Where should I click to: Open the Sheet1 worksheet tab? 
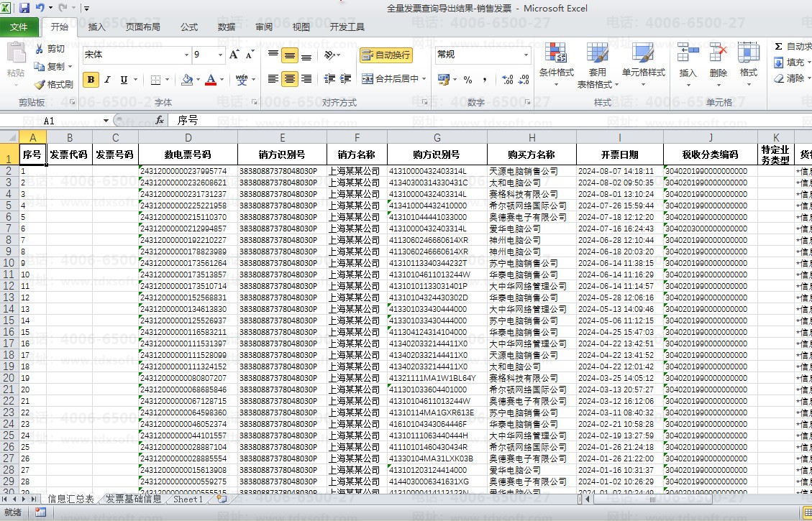click(188, 499)
